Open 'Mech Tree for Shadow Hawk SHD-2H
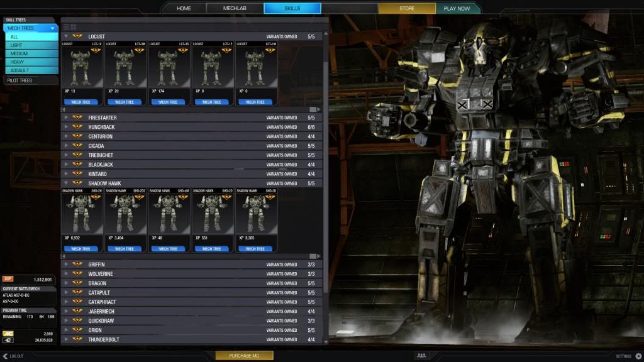The width and height of the screenshot is (644, 362). pyautogui.click(x=81, y=249)
